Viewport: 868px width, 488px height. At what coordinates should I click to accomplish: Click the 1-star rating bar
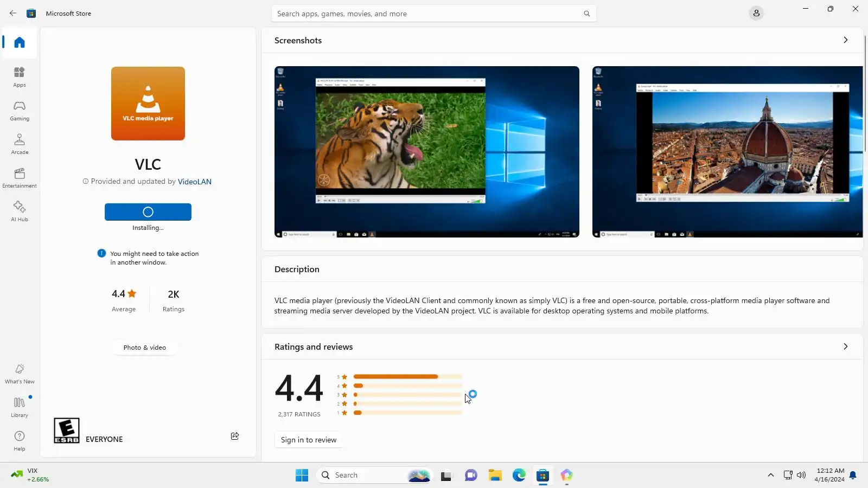[x=408, y=413]
